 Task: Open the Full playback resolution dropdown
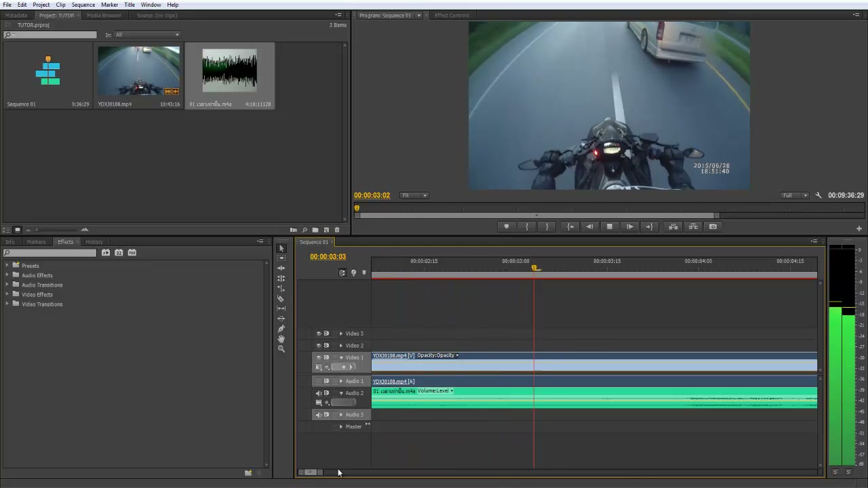(795, 195)
